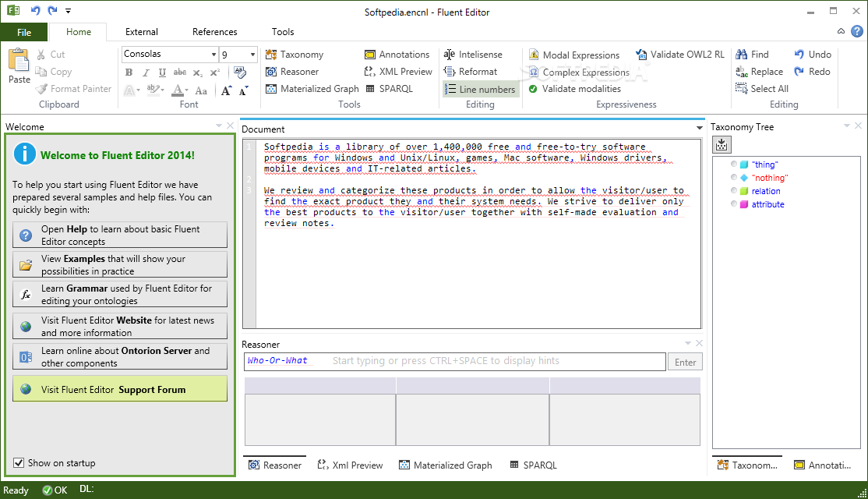Decrease font size with shrink button
Screen dimensions: 868x499
[x=244, y=90]
